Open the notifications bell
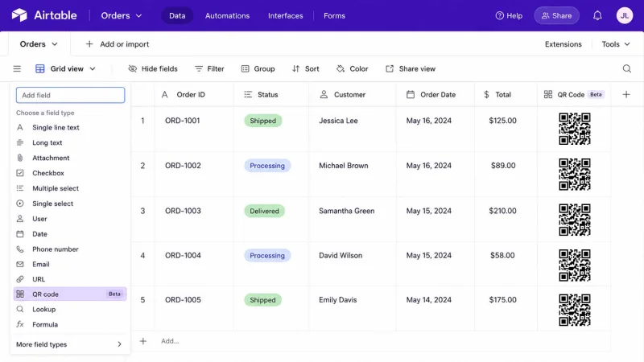The image size is (644, 362). (x=597, y=15)
